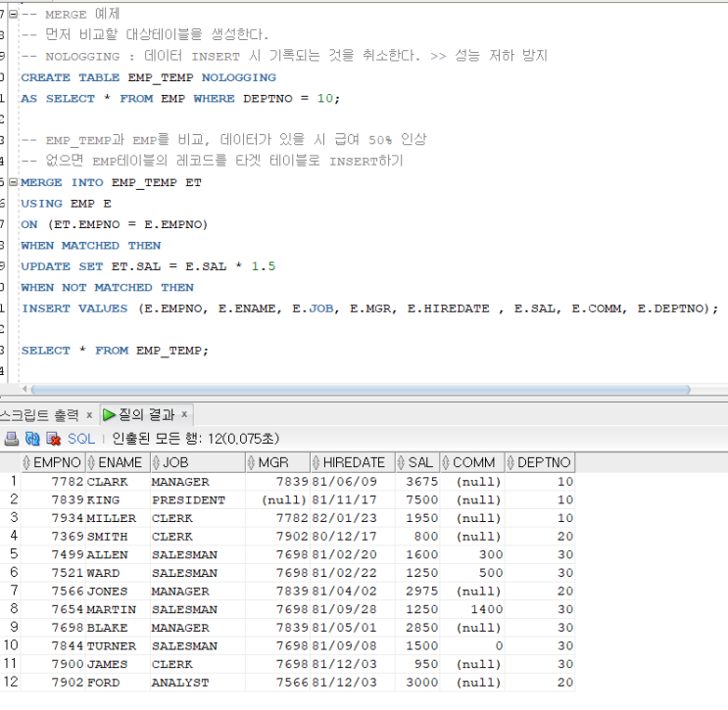Click the SAL value 7500 cell
The height and width of the screenshot is (710, 728).
point(417,499)
